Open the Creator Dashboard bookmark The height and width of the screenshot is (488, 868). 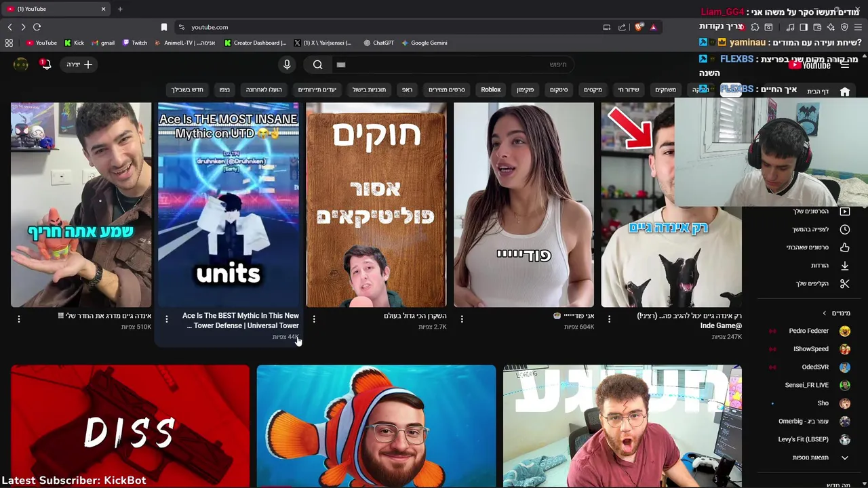pos(256,43)
